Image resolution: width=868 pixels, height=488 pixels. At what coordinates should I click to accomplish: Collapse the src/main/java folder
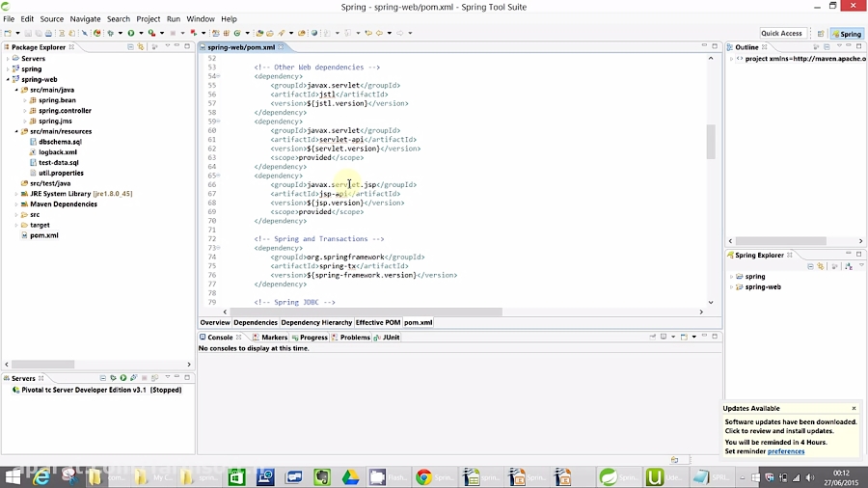(16, 90)
